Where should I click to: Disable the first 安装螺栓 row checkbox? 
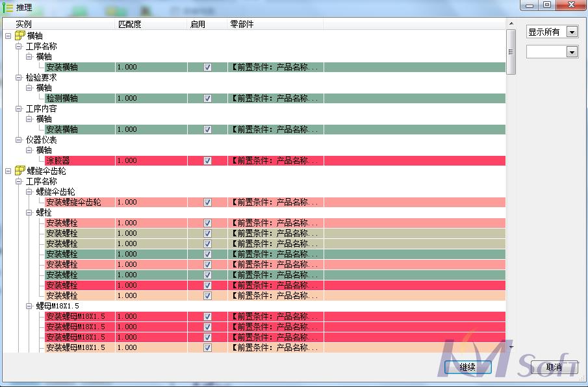tap(207, 223)
